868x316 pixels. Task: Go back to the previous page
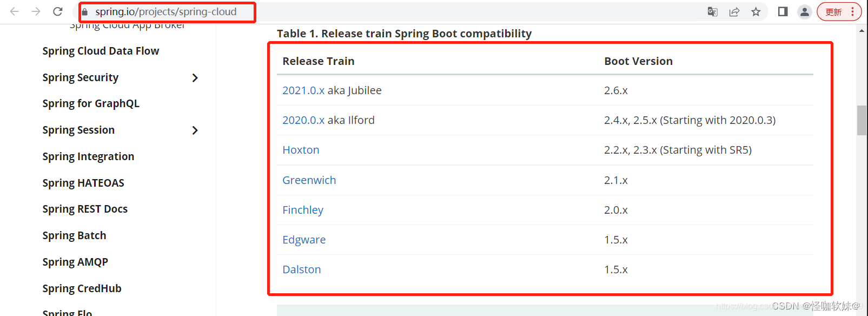coord(15,11)
